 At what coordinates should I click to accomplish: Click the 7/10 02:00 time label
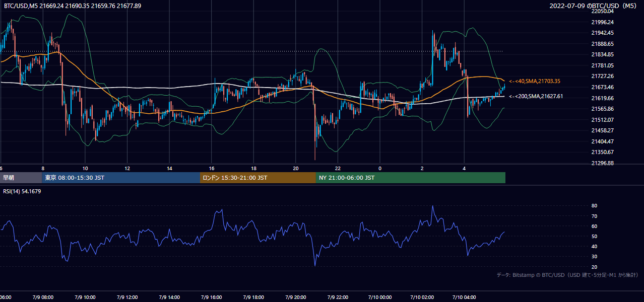[422, 297]
